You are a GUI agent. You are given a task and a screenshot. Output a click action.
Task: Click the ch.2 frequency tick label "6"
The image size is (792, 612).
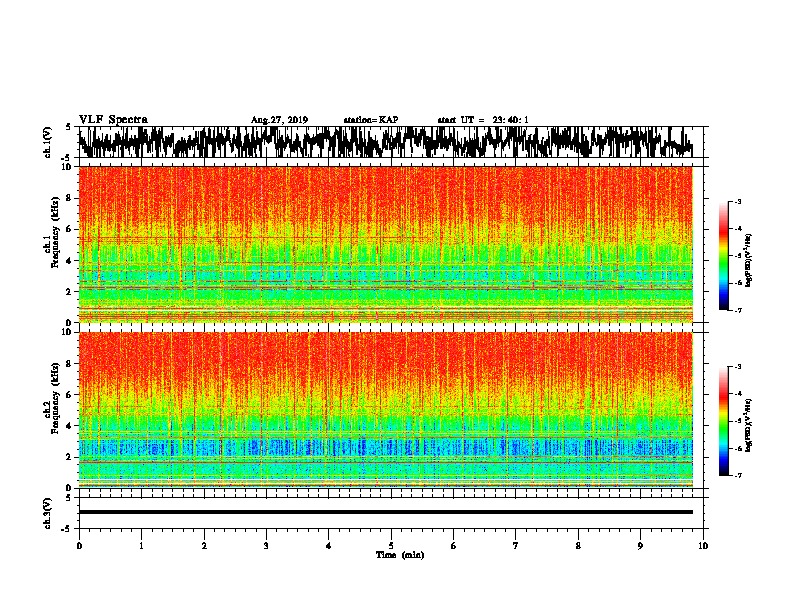70,395
